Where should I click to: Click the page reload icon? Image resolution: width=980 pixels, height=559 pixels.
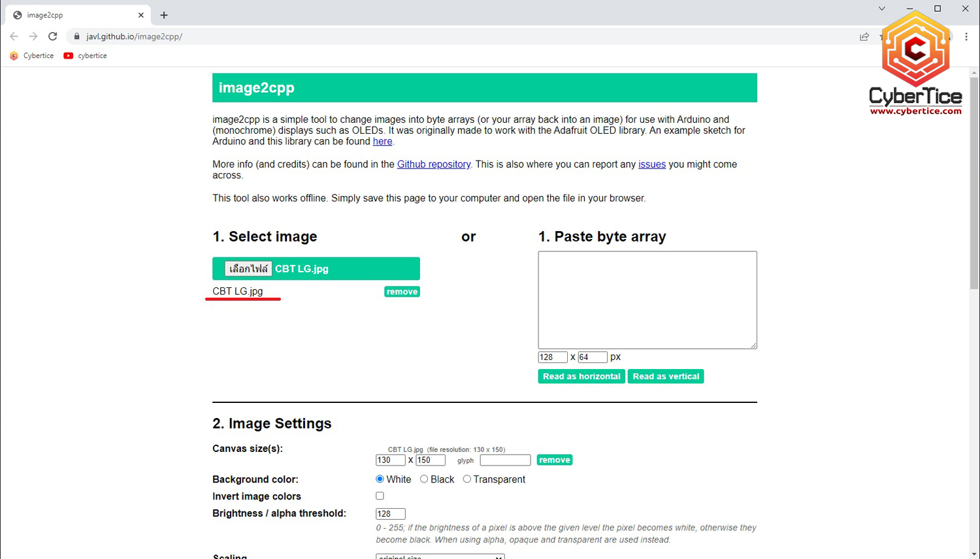coord(53,37)
